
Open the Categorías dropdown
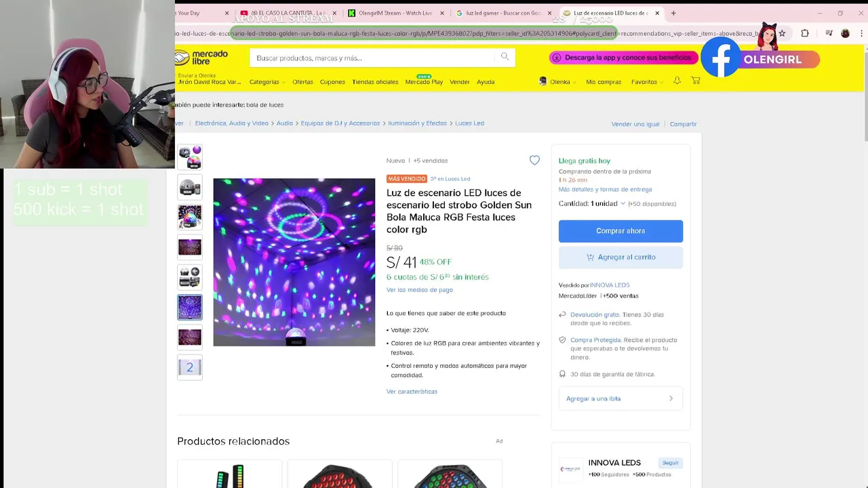[x=267, y=82]
